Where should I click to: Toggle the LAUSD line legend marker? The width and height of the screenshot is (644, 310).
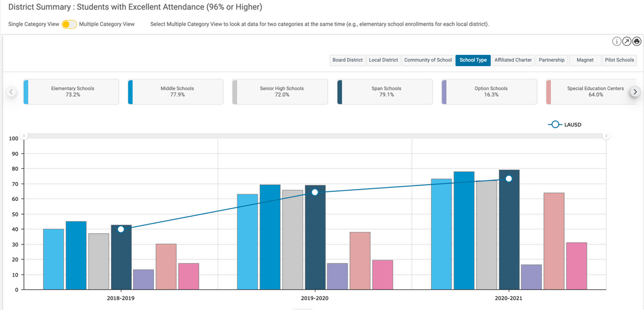point(555,125)
